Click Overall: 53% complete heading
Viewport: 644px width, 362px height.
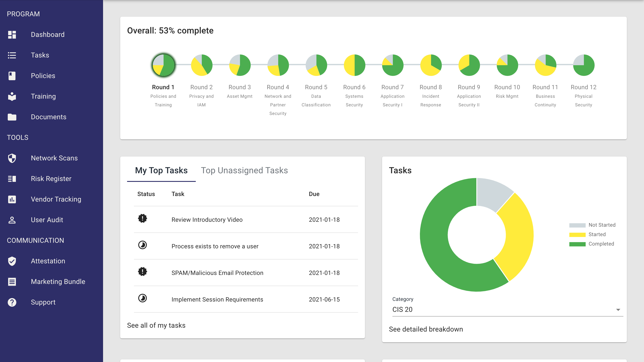coord(170,30)
